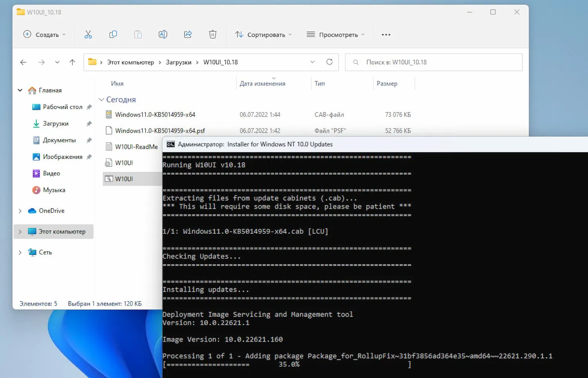Expand the Этот компьютер tree node
Image resolution: width=588 pixels, height=378 pixels.
coord(20,232)
